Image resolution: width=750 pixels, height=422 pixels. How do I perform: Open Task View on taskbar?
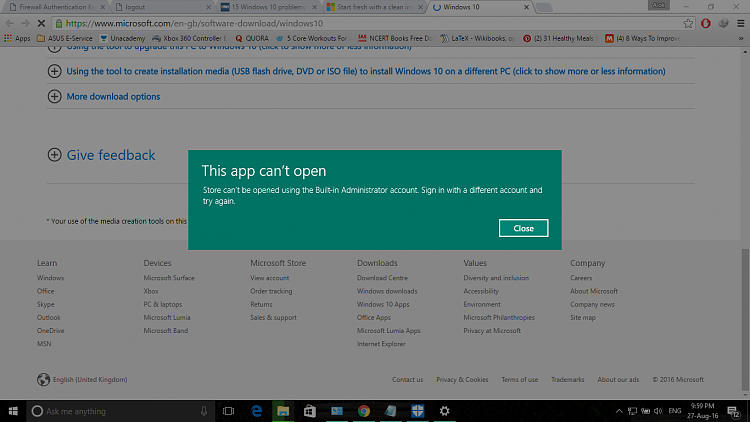228,411
